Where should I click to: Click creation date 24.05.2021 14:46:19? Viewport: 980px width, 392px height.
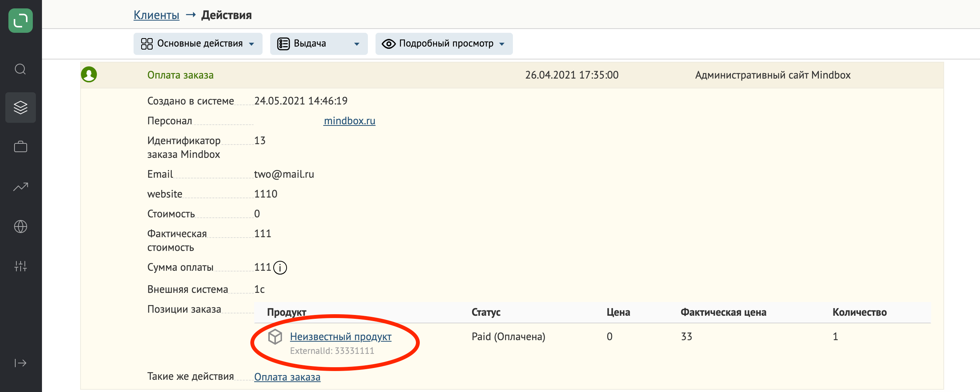(301, 101)
